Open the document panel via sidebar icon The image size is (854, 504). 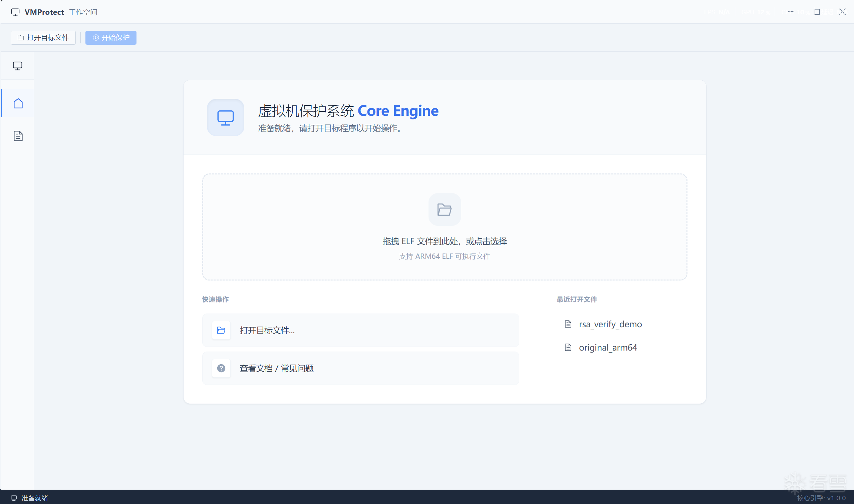[17, 136]
